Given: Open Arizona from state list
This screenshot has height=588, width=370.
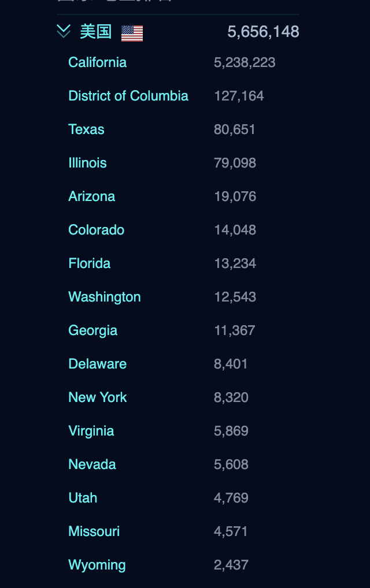Looking at the screenshot, I should point(91,196).
